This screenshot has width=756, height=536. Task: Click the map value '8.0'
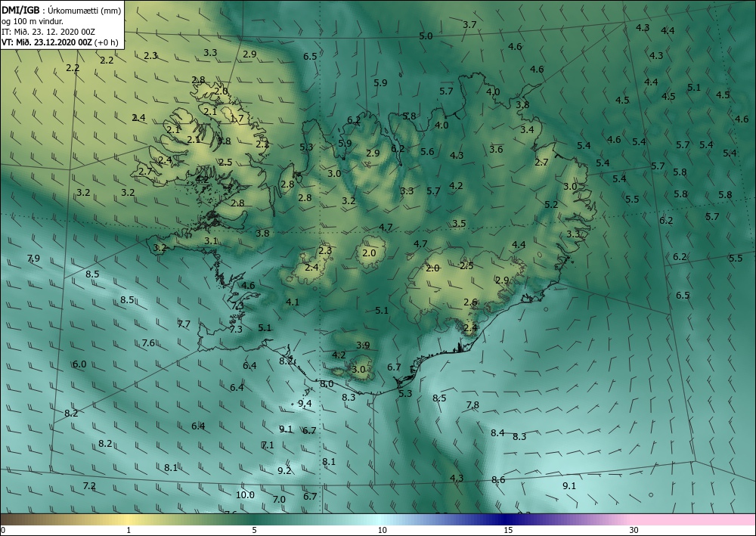(x=327, y=384)
